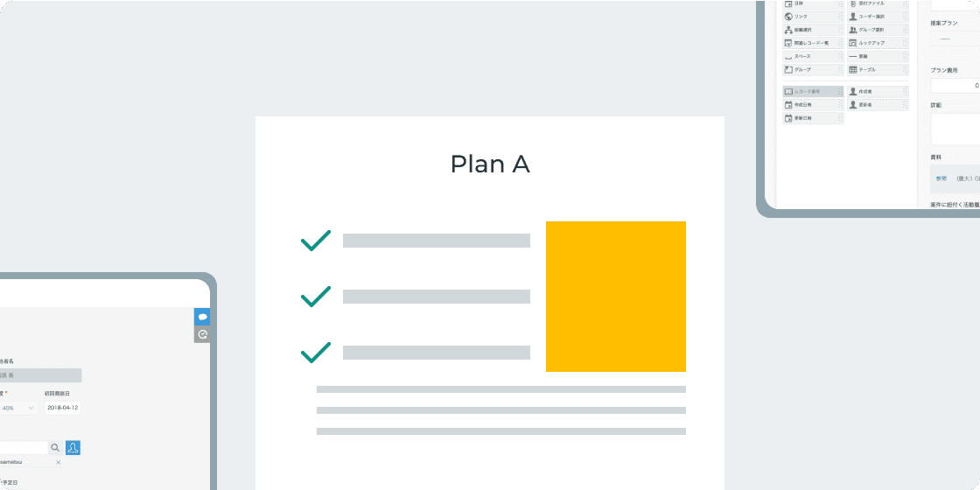The image size is (980, 490).
Task: Remove the selected user with the X
Action: point(59,462)
